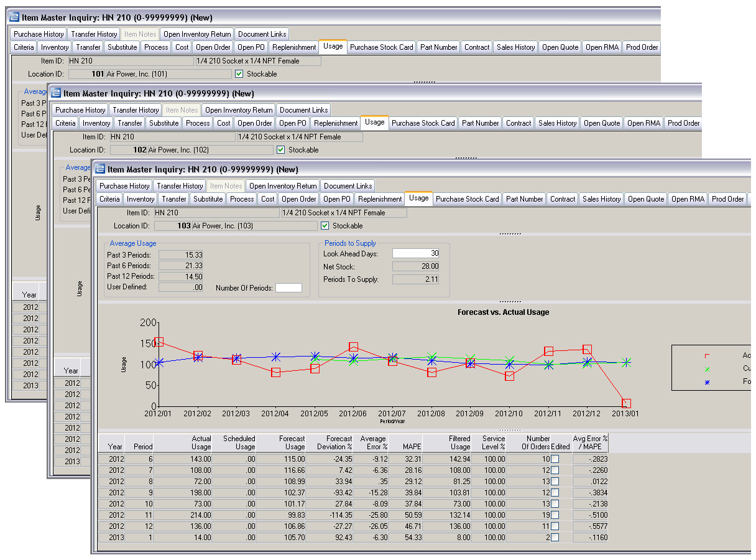The image size is (756, 560).
Task: Click the title icon of the back window (Location 101)
Action: 15,17
